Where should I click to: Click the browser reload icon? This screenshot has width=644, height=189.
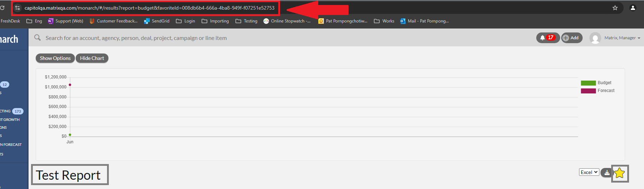[2, 7]
